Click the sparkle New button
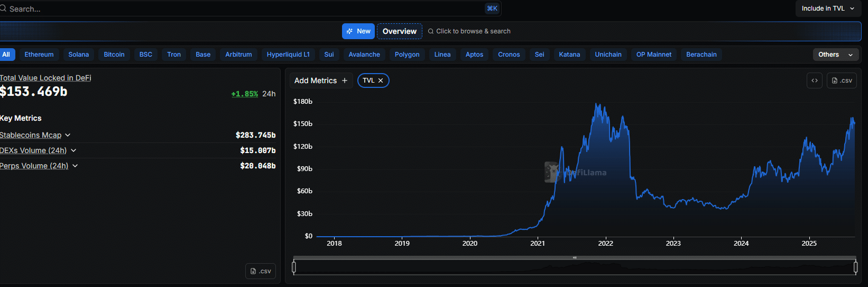 click(358, 31)
